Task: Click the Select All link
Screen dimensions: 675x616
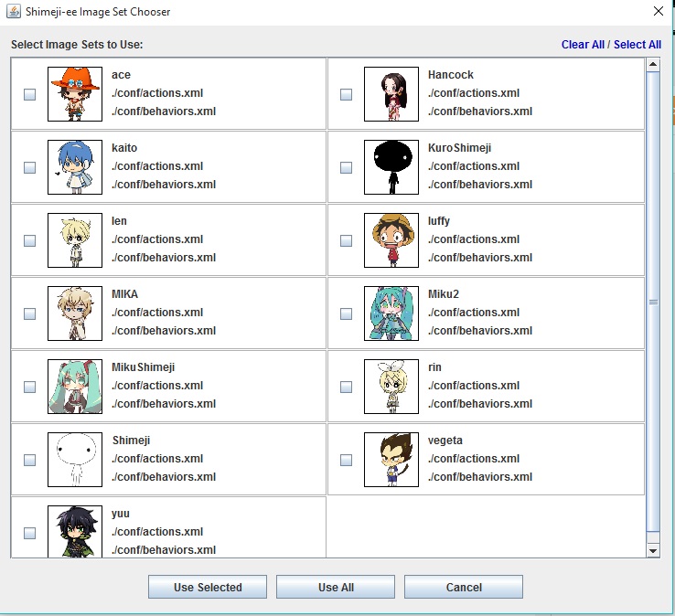Action: (x=637, y=44)
